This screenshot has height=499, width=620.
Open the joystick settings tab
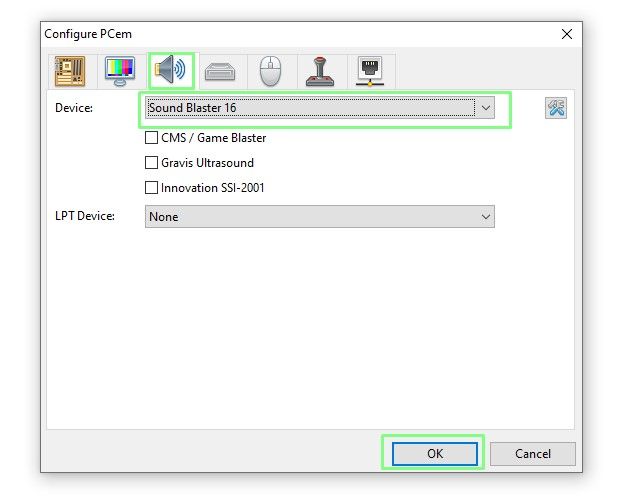coord(320,72)
